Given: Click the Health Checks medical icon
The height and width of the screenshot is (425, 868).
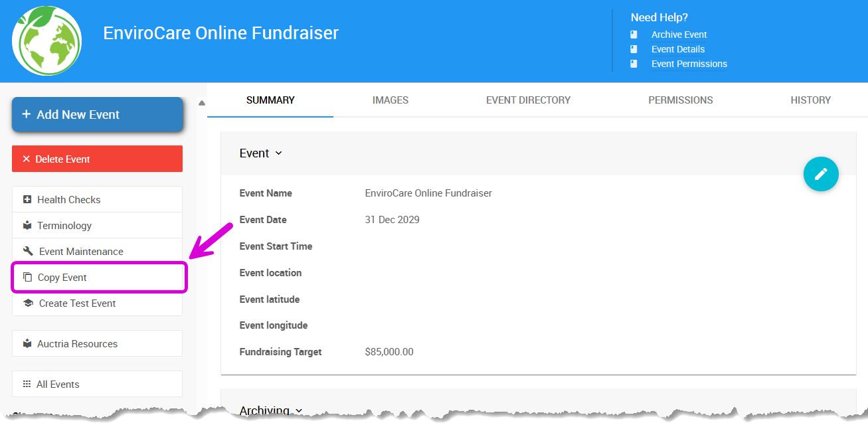Looking at the screenshot, I should (x=27, y=199).
